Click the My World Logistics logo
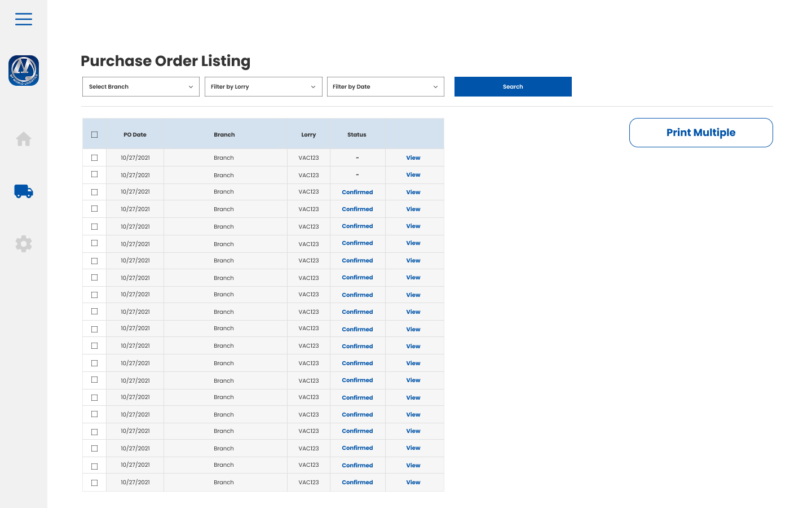This screenshot has width=812, height=508. tap(24, 71)
